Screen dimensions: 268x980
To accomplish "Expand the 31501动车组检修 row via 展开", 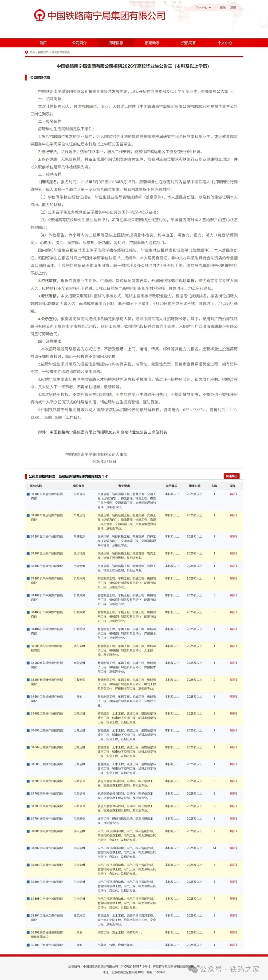I will (233, 646).
